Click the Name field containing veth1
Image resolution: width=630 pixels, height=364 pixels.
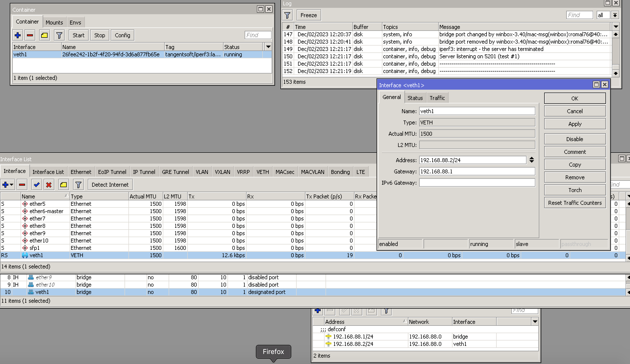tap(477, 111)
